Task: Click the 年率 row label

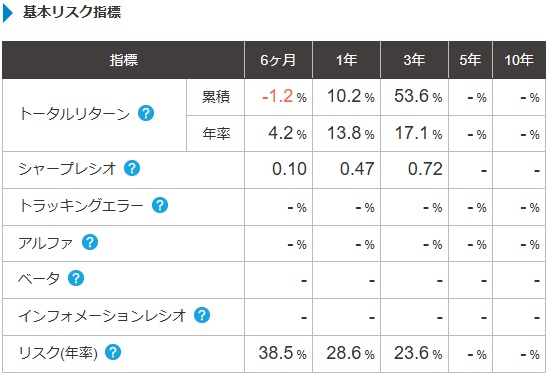Action: [216, 133]
